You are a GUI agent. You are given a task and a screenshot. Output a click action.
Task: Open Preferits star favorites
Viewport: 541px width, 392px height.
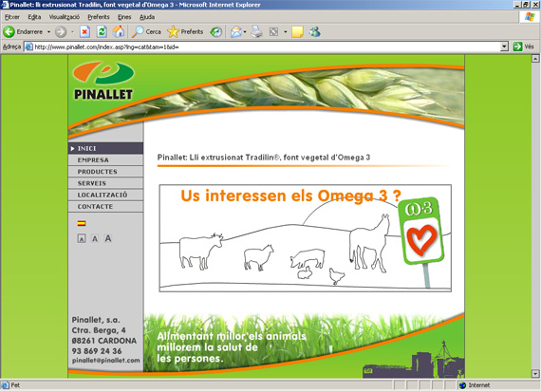[173, 31]
